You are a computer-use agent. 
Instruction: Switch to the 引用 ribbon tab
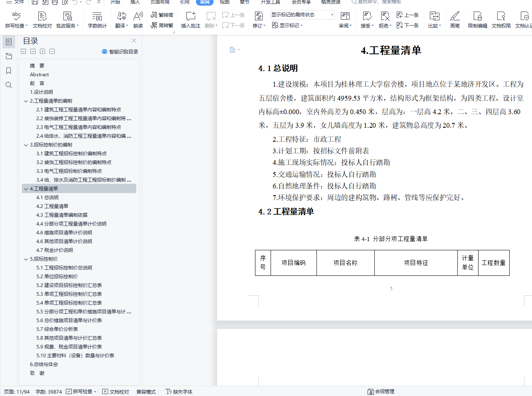185,2
